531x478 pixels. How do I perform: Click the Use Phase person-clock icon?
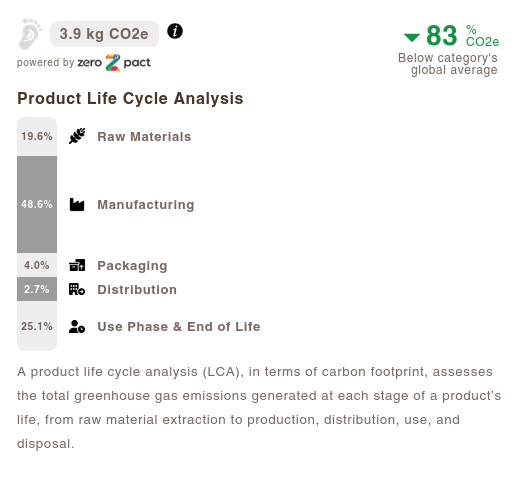(77, 327)
